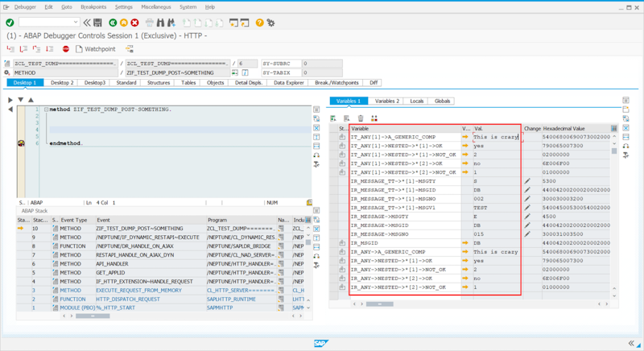This screenshot has width=644, height=351.
Task: Open the Breakpoints menu
Action: [x=93, y=7]
